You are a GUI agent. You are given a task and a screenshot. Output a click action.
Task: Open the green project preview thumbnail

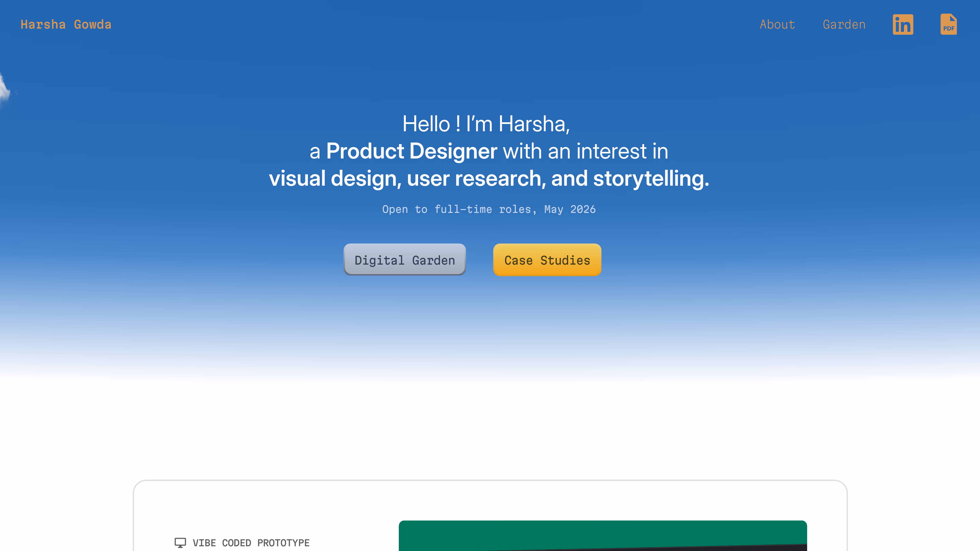point(602,532)
